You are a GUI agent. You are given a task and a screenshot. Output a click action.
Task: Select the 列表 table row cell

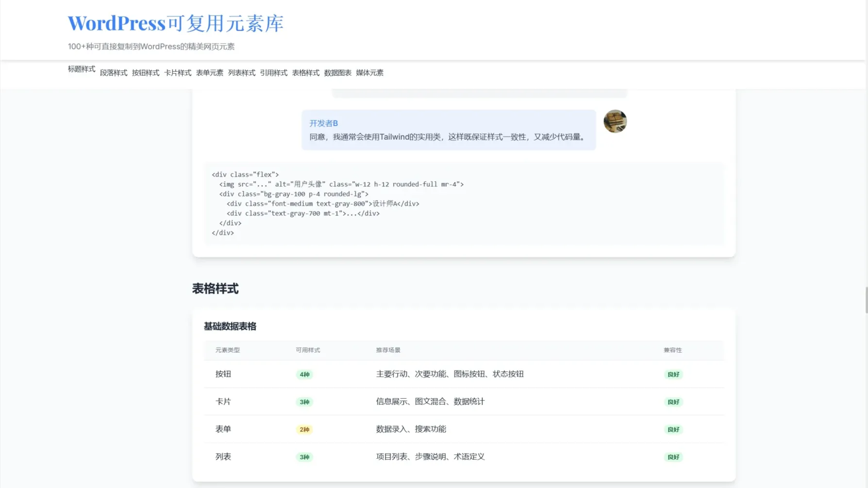[x=223, y=457]
